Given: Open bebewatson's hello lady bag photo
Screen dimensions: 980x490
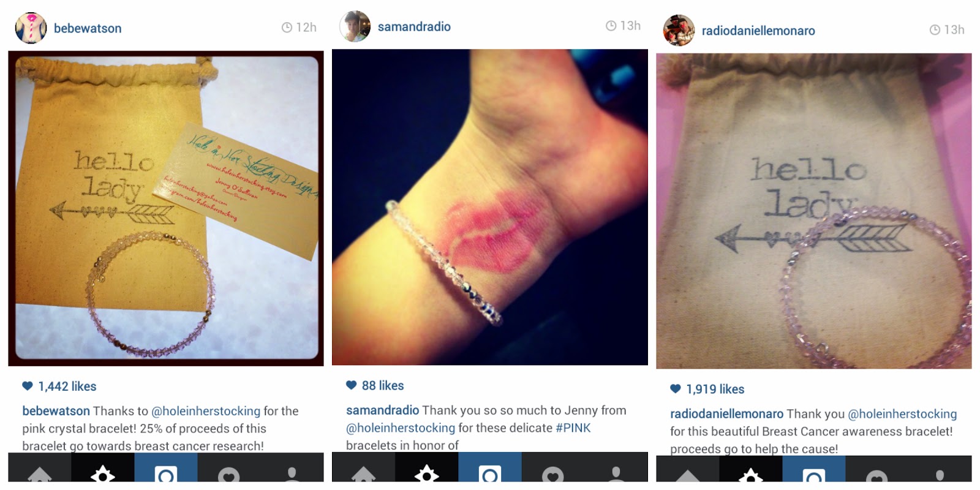Looking at the screenshot, I should tap(166, 208).
